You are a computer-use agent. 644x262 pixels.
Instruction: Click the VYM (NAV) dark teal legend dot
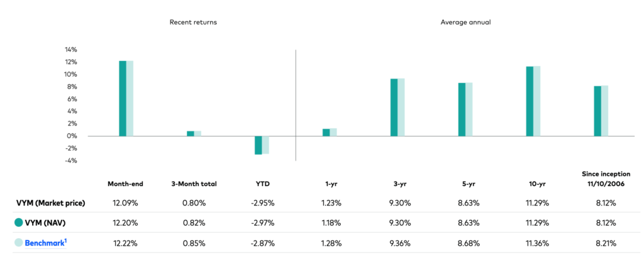(19, 223)
